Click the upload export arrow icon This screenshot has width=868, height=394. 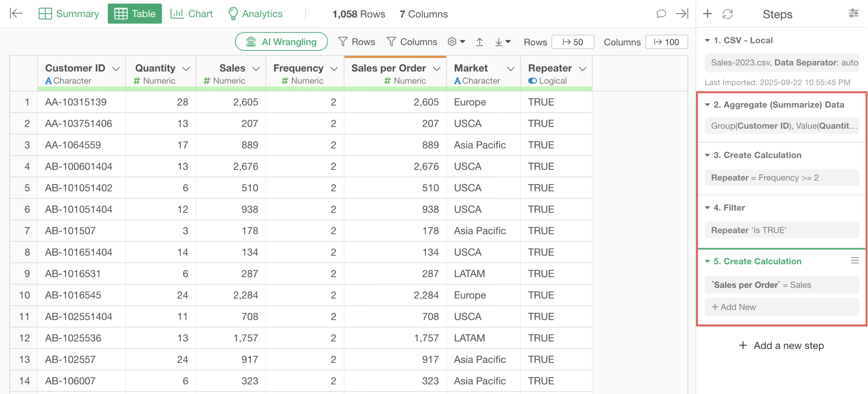(x=479, y=42)
